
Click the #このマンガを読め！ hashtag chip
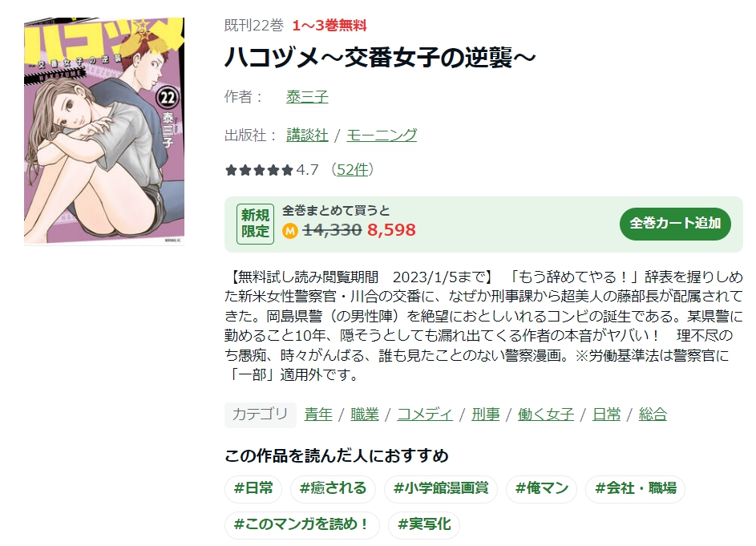[x=301, y=524]
